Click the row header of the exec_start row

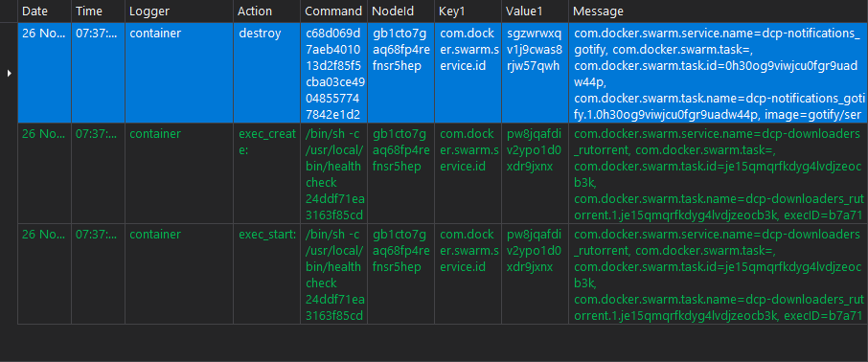9,274
